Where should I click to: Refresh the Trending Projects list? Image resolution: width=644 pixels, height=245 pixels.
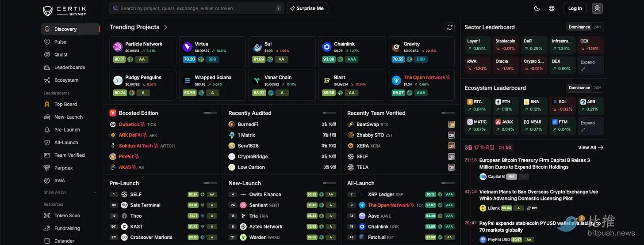pyautogui.click(x=450, y=27)
